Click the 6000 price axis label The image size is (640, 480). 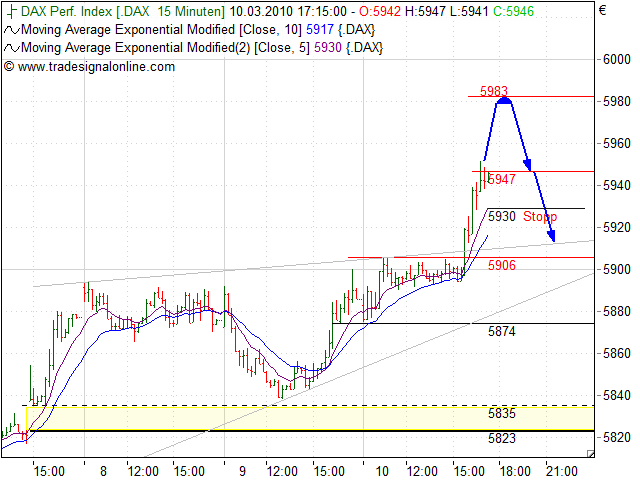617,60
